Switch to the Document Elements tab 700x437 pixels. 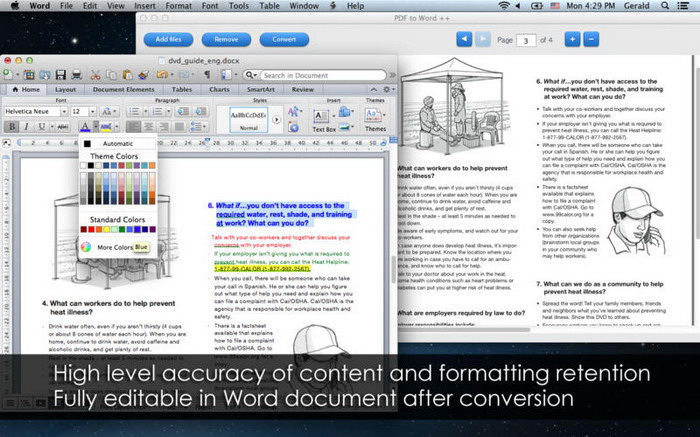click(x=124, y=89)
